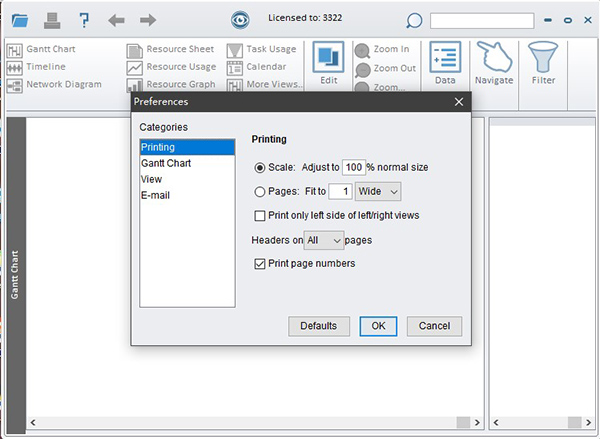This screenshot has height=439, width=600.
Task: Open the Calendar view
Action: (256, 67)
